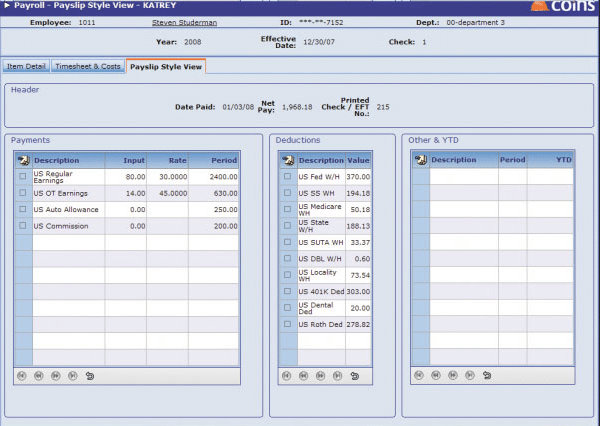600x426 pixels.
Task: Tick the US Dental Ded checkbox
Action: [x=287, y=308]
